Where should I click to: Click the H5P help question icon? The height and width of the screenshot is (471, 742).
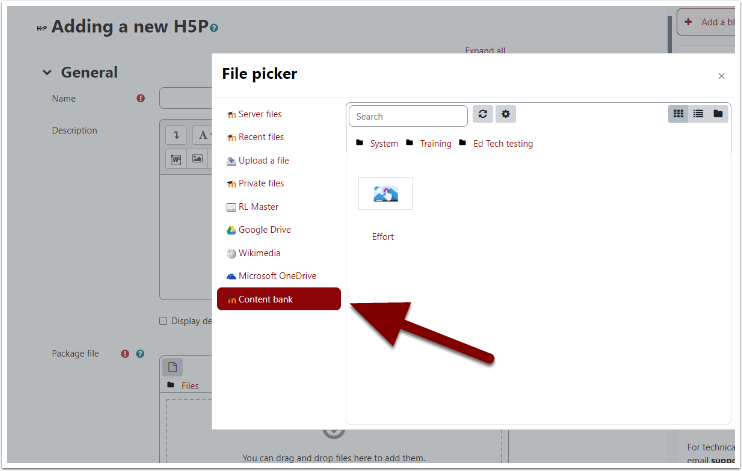click(x=215, y=28)
